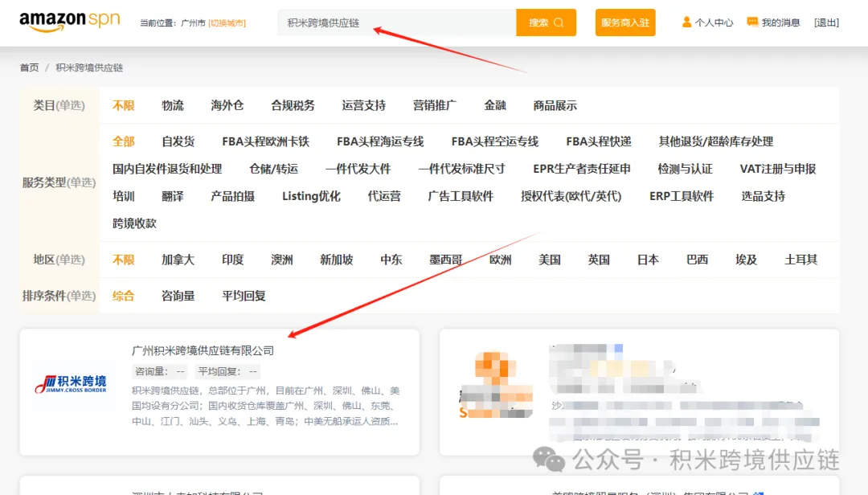This screenshot has height=495, width=868.
Task: Click the search input field
Action: (396, 22)
